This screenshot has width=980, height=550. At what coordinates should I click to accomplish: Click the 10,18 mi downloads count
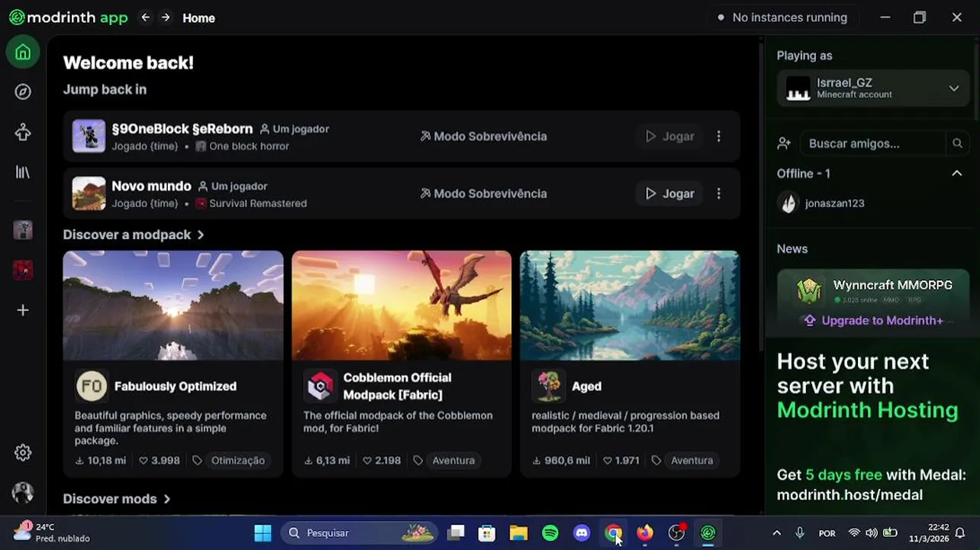point(100,460)
